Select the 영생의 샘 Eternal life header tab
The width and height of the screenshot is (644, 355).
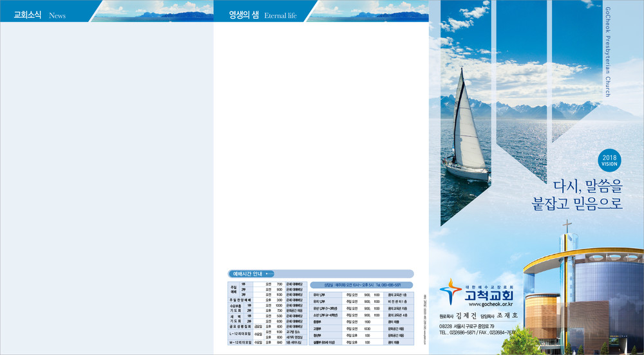tap(263, 15)
